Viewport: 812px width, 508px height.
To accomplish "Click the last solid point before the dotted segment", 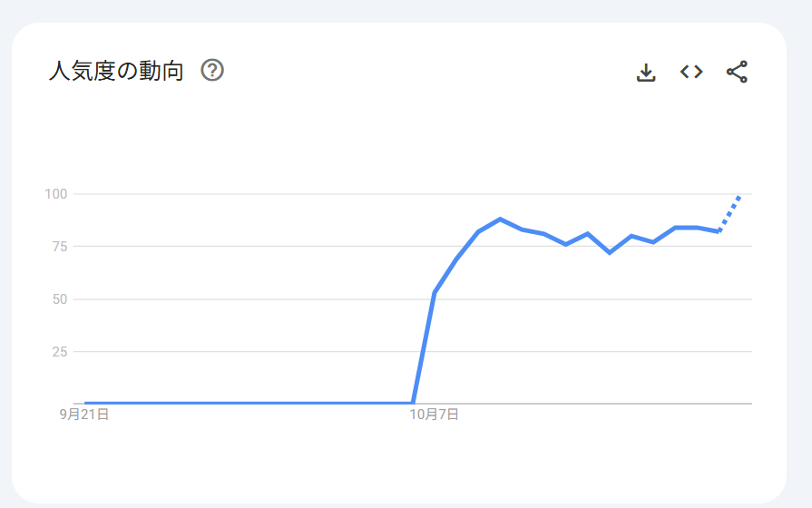I will tap(719, 231).
